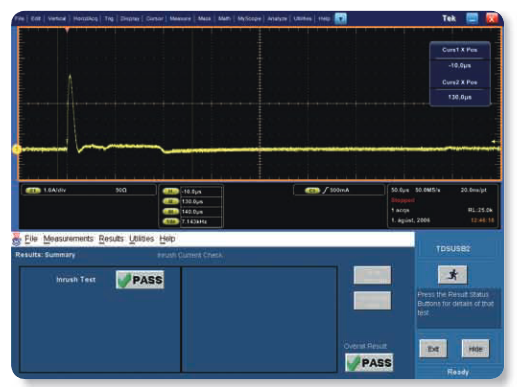Open the Vertical menu

57,19
